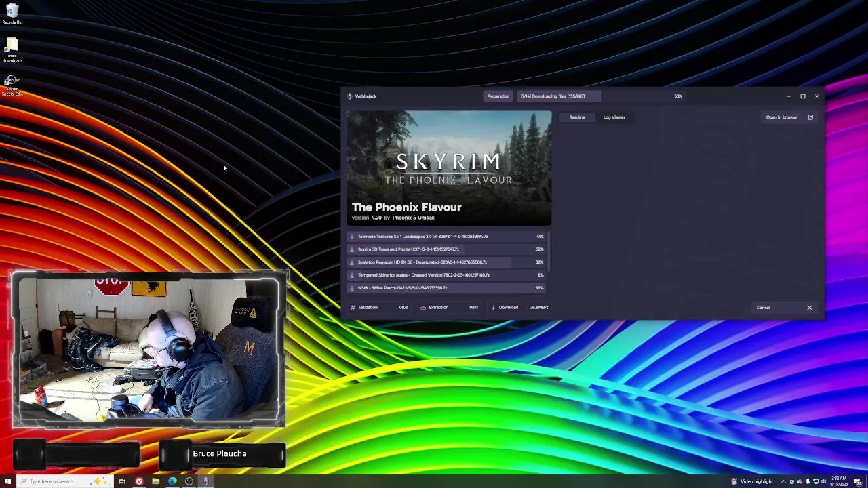868x488 pixels.
Task: Click the Extraction icon in status row
Action: (x=423, y=308)
